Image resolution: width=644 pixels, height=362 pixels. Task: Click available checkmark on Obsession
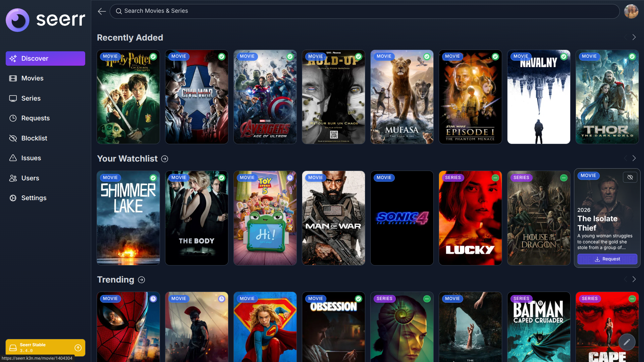coord(359,299)
